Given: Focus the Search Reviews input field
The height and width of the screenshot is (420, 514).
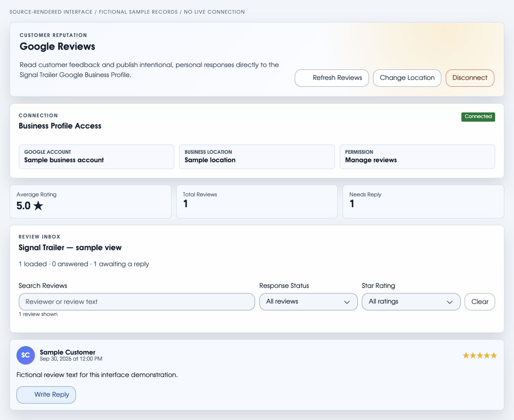Looking at the screenshot, I should point(137,302).
